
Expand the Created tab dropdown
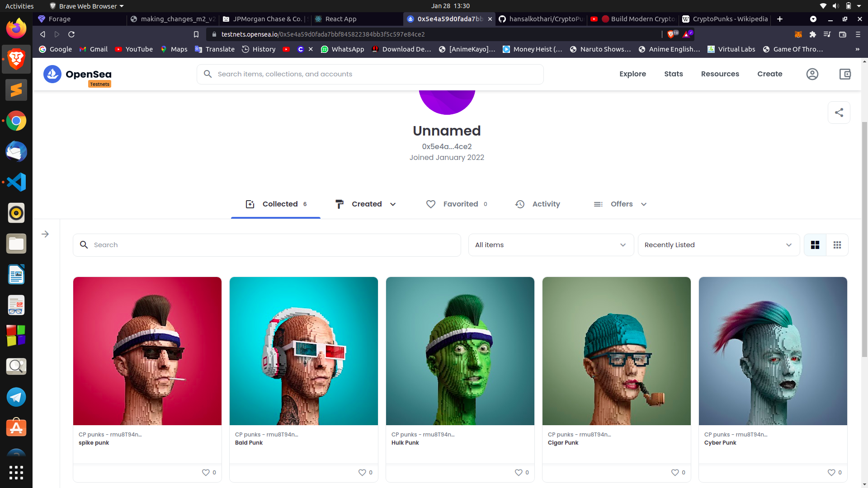[x=393, y=204]
